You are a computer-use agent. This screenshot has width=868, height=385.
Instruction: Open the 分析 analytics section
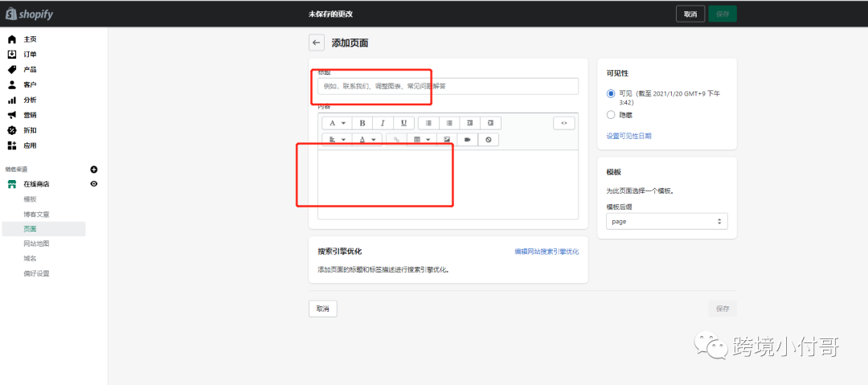coord(30,100)
